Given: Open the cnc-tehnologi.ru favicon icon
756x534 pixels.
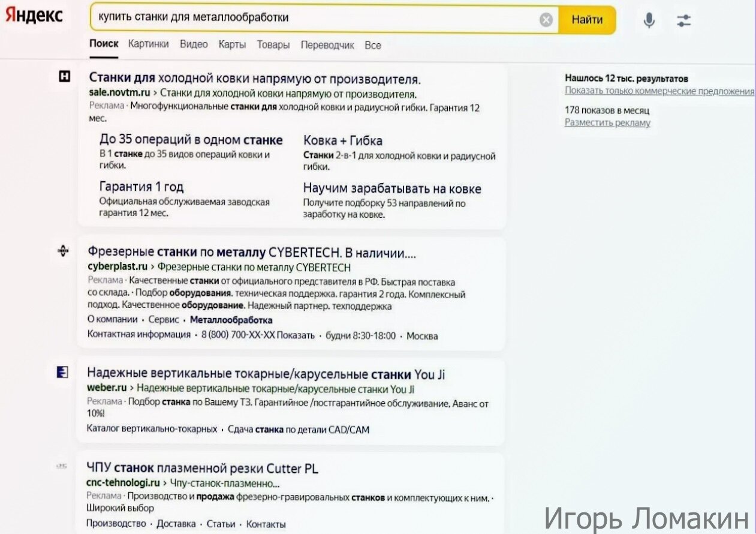Looking at the screenshot, I should click(62, 466).
